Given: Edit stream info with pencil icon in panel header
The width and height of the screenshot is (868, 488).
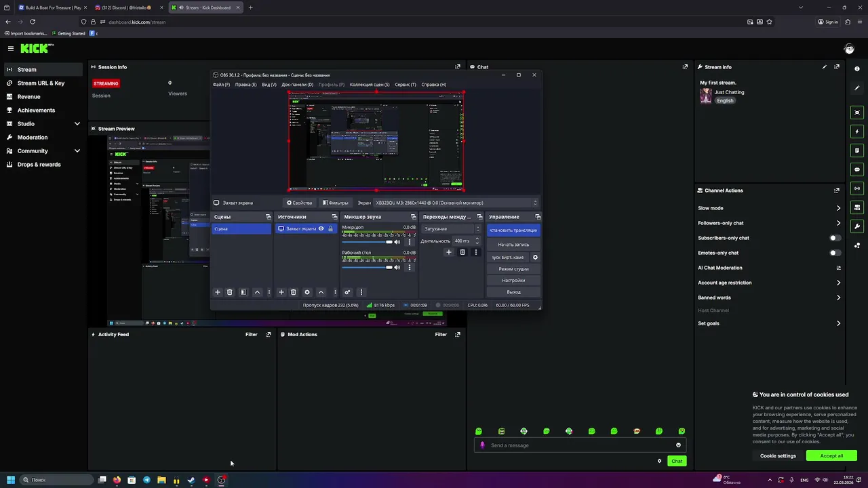Looking at the screenshot, I should (x=825, y=67).
